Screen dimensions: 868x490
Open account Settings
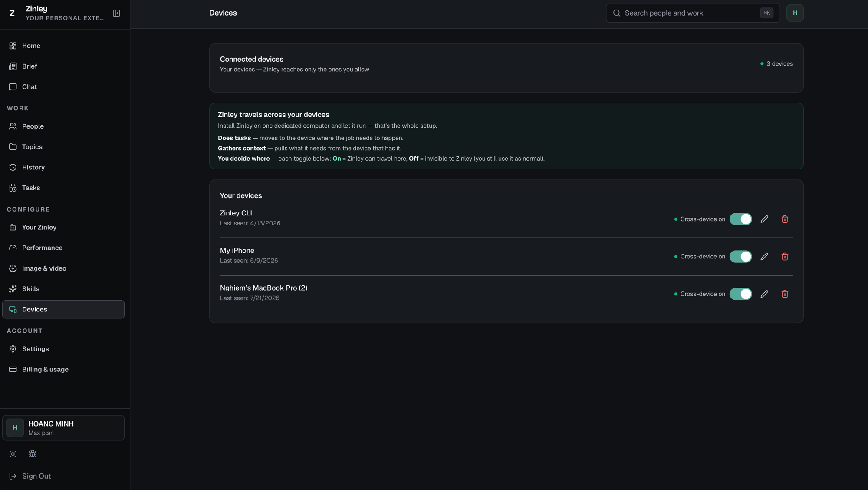coord(63,349)
